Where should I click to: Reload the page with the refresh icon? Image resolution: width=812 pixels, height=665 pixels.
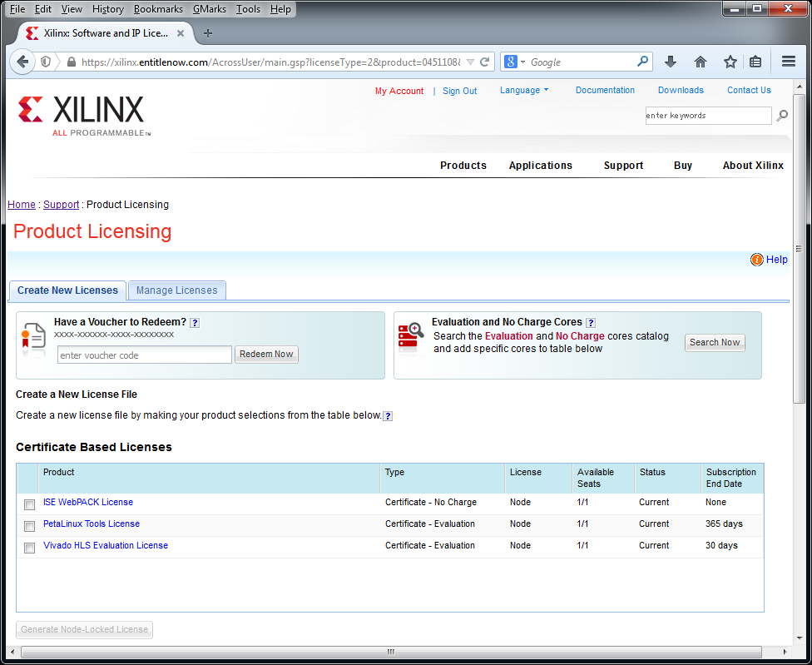[485, 62]
